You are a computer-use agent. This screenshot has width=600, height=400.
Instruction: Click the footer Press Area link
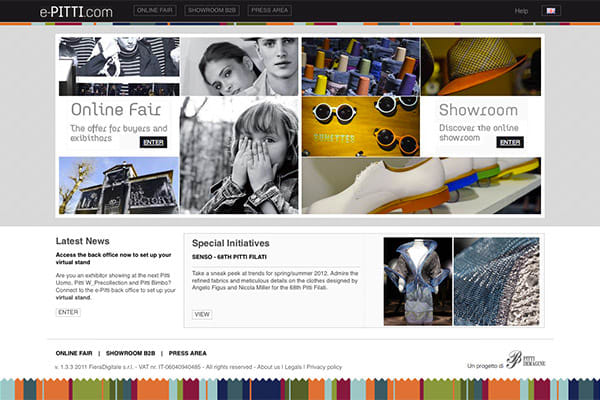click(187, 353)
